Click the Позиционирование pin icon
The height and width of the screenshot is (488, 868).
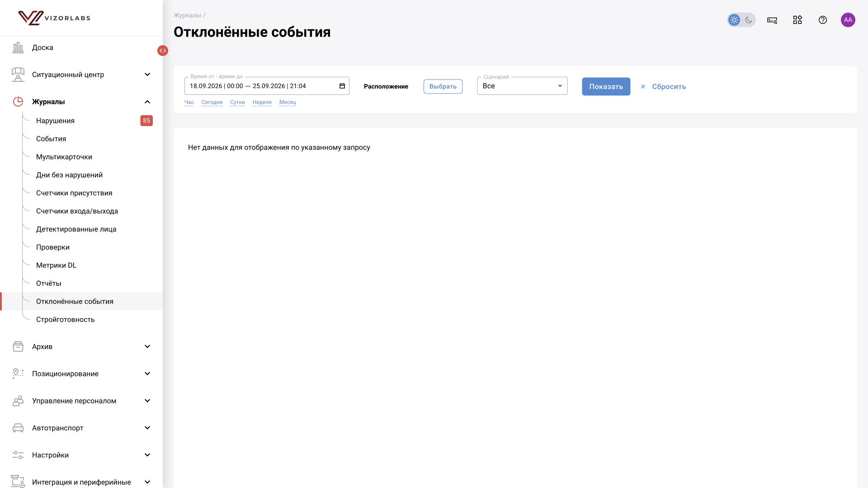tap(18, 374)
